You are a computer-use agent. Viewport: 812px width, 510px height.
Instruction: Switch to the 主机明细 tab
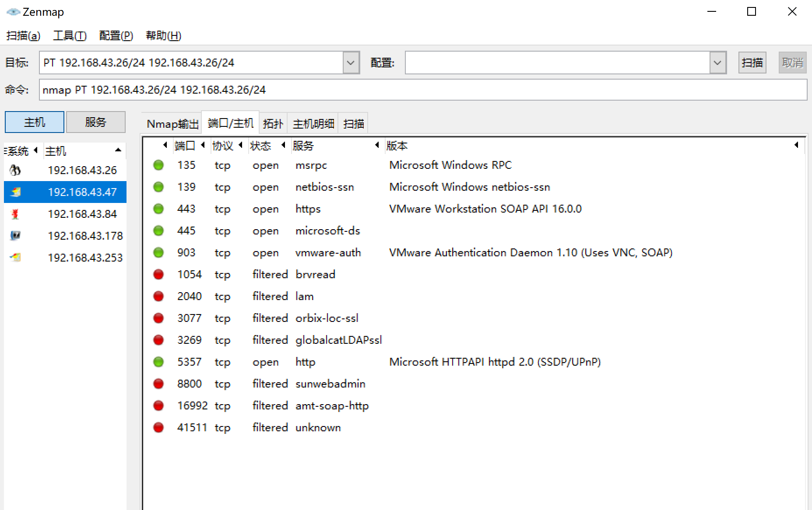[313, 124]
